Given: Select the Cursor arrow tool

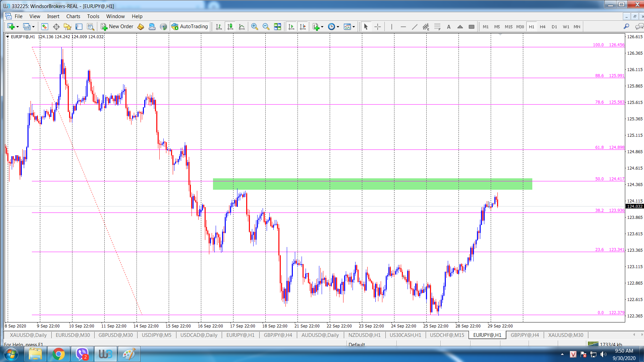Looking at the screenshot, I should 366,26.
